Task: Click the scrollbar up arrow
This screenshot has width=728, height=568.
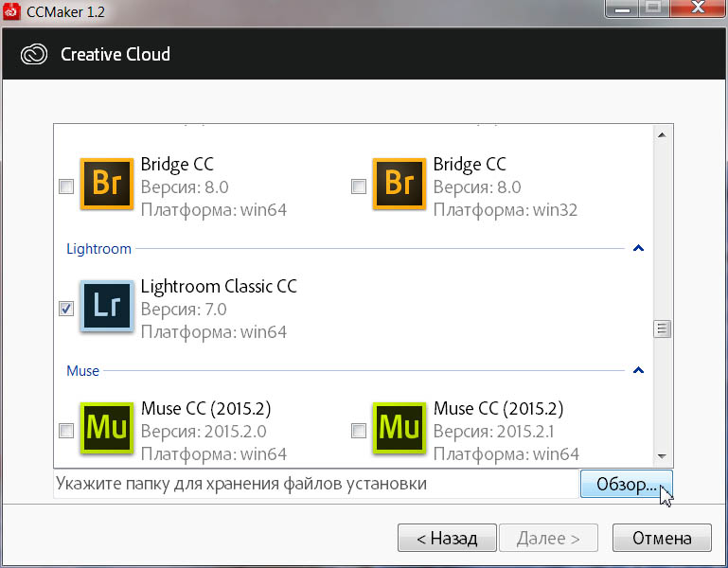Action: pos(662,135)
